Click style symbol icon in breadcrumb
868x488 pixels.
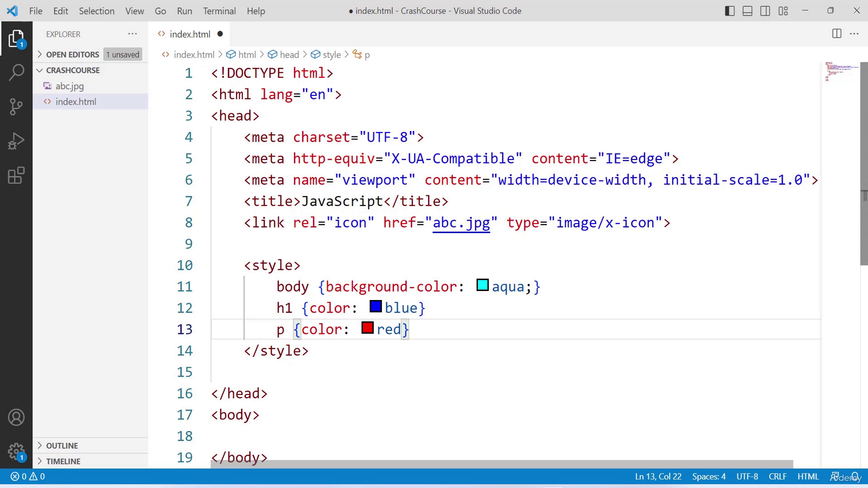(316, 55)
